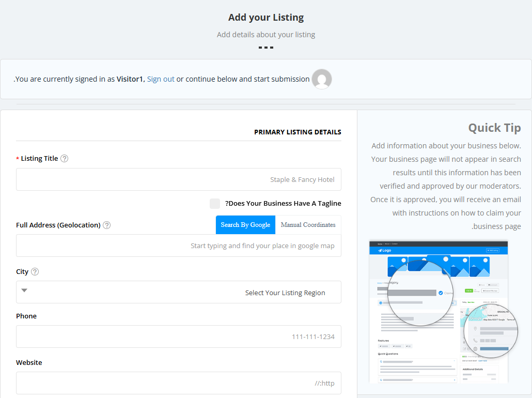Open the Select Your Listing Region dropdown
Viewport: 532px width, 398px height.
click(x=179, y=292)
